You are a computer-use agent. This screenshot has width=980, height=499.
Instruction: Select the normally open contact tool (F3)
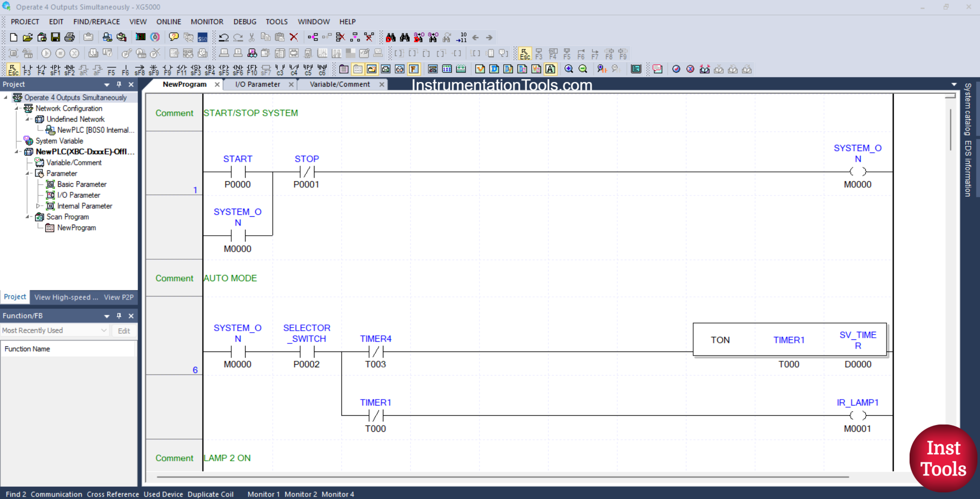pyautogui.click(x=28, y=69)
